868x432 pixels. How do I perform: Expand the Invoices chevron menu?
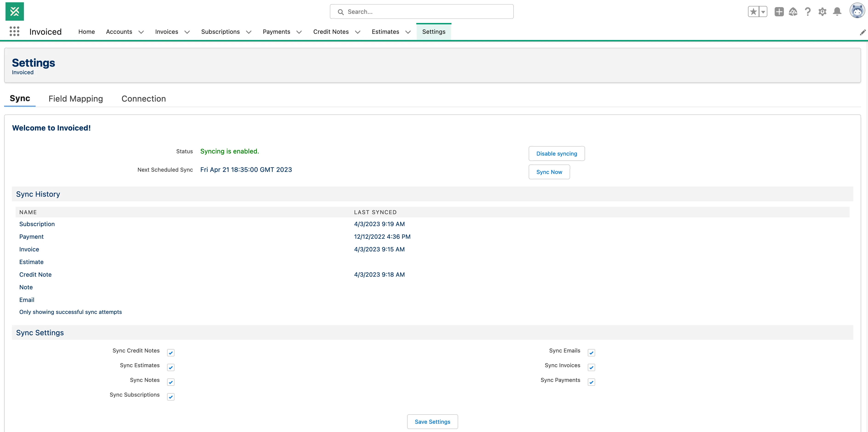click(187, 32)
